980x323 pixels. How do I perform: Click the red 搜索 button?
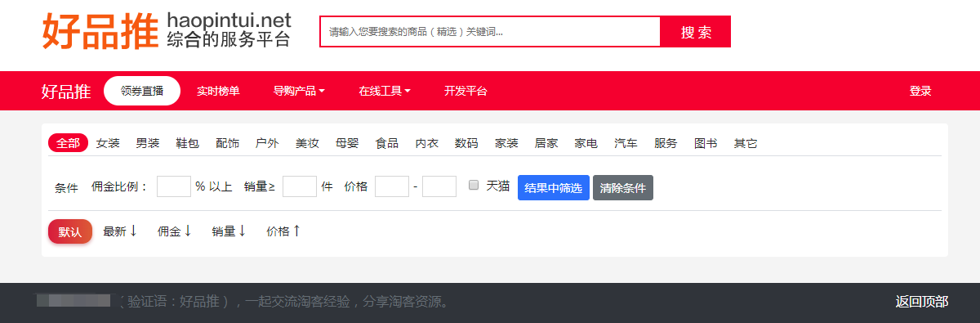click(696, 32)
